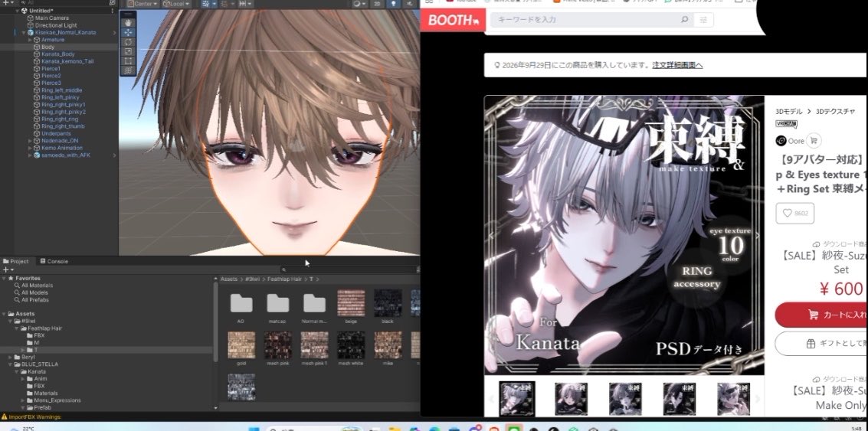868x431 pixels.
Task: Select Kanata_kemono_Tail in hierarchy
Action: click(67, 61)
